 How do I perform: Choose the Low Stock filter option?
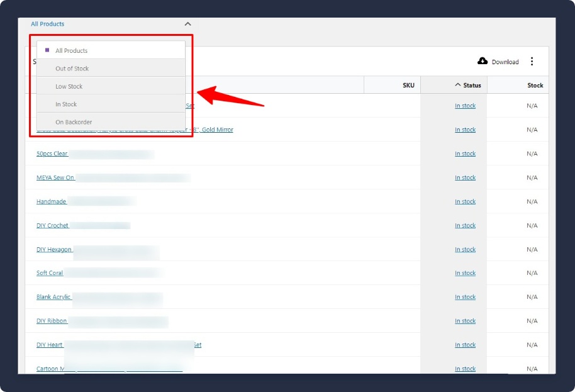tap(69, 86)
